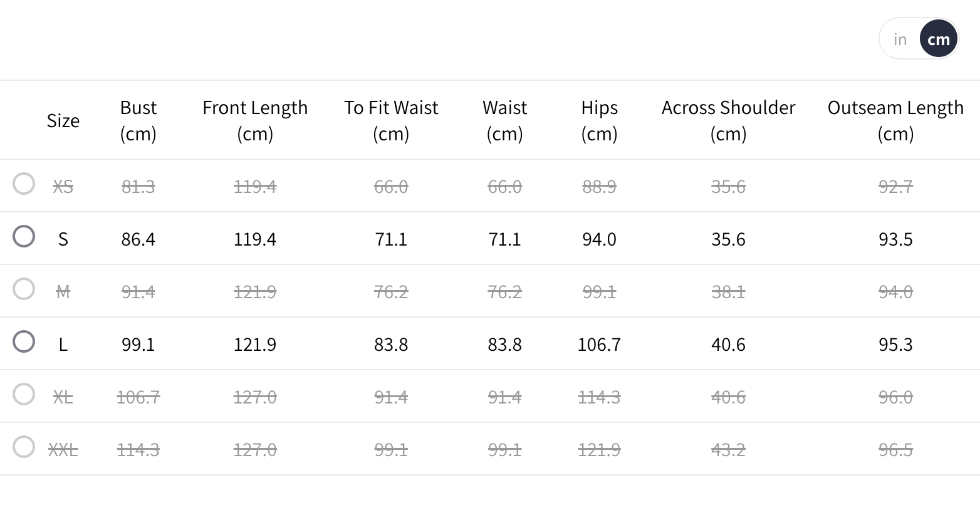This screenshot has height=525, width=980.
Task: Click the Front Length column header
Action: tap(255, 120)
